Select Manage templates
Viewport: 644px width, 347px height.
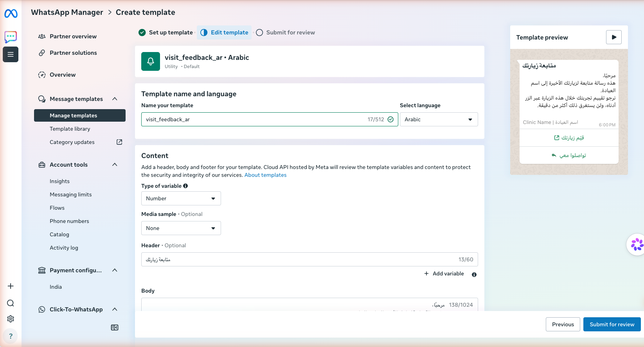pos(80,115)
